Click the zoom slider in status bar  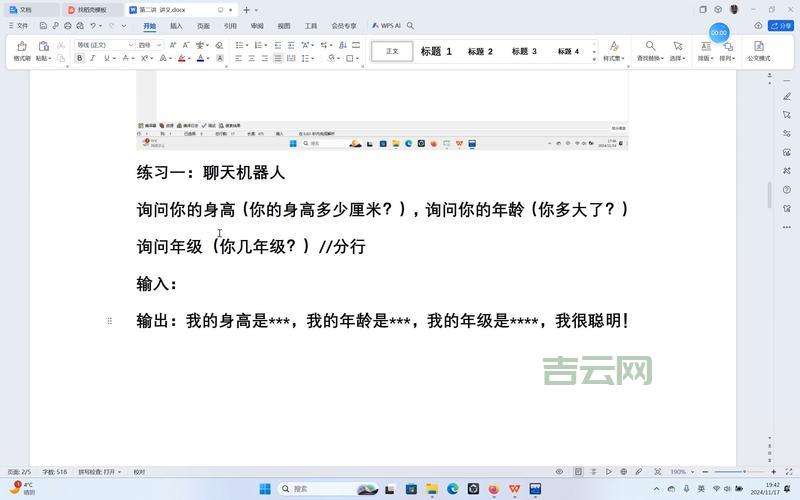click(x=739, y=472)
